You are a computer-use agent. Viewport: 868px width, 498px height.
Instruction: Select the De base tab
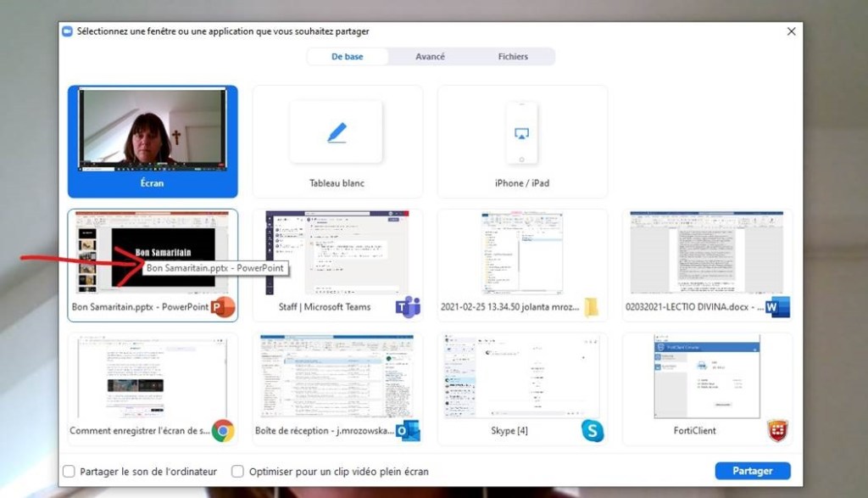(x=348, y=57)
